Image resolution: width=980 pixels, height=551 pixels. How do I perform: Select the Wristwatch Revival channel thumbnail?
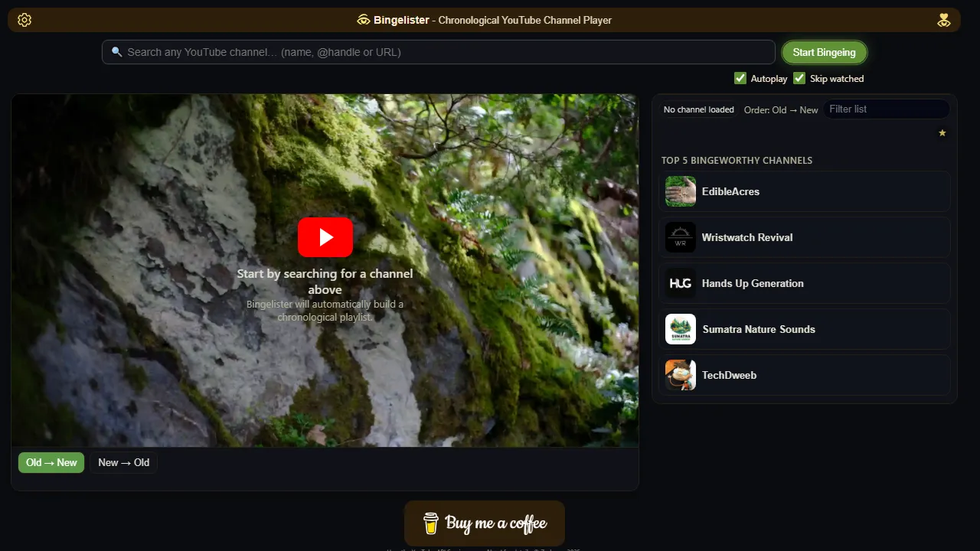coord(680,237)
